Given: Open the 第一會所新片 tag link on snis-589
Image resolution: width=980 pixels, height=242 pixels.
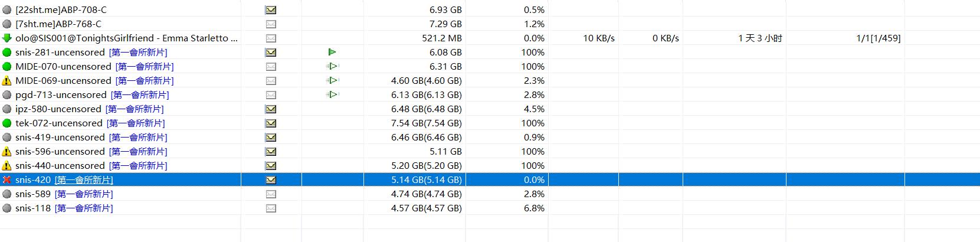Looking at the screenshot, I should click(84, 194).
